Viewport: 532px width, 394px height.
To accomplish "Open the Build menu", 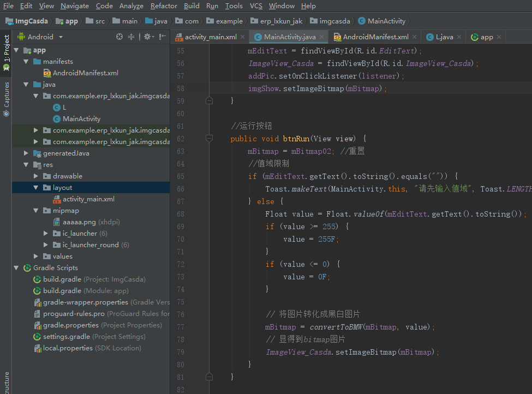I will coord(192,6).
